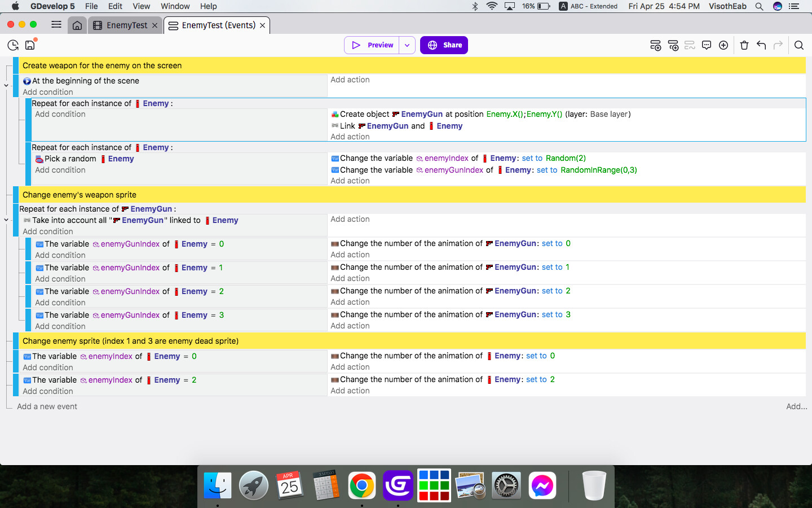The height and width of the screenshot is (508, 812).
Task: Click condition enemyGunIndex of Enemy = 3
Action: pos(130,315)
